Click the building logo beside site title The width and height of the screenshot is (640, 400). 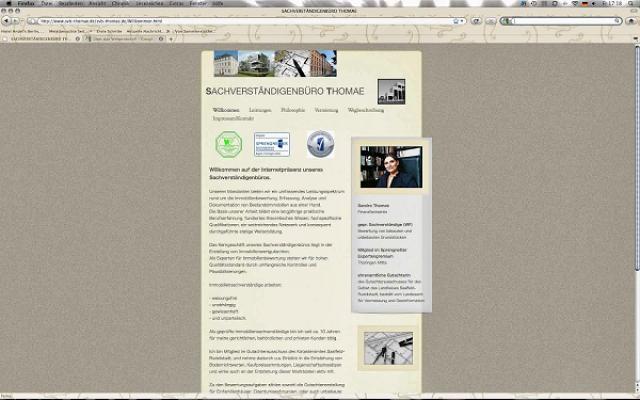[391, 91]
